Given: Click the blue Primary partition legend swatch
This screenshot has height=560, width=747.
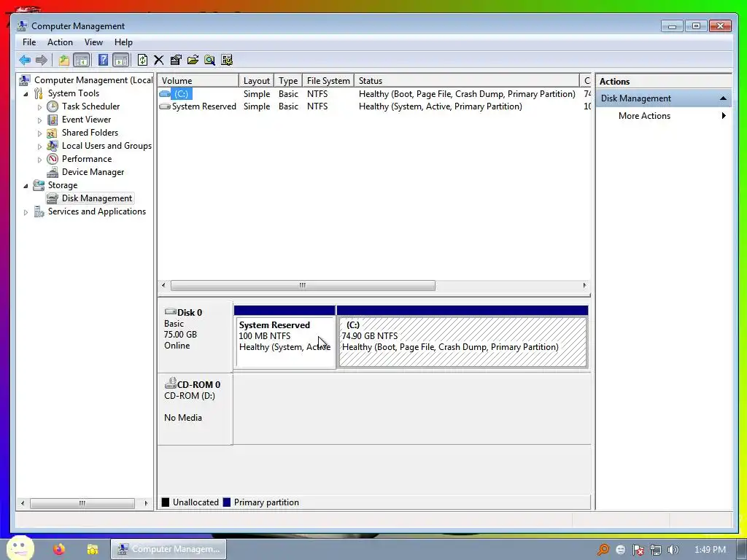Looking at the screenshot, I should tap(227, 502).
